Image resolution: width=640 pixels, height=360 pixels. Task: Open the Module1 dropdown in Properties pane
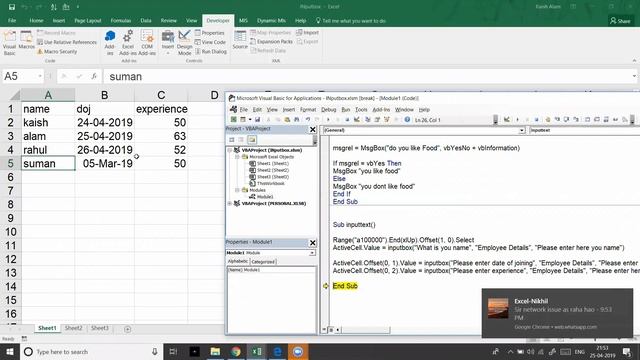(312, 253)
